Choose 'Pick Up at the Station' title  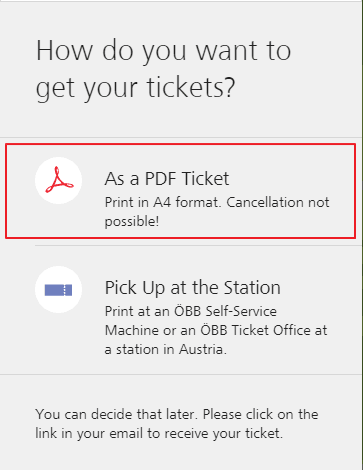[192, 287]
